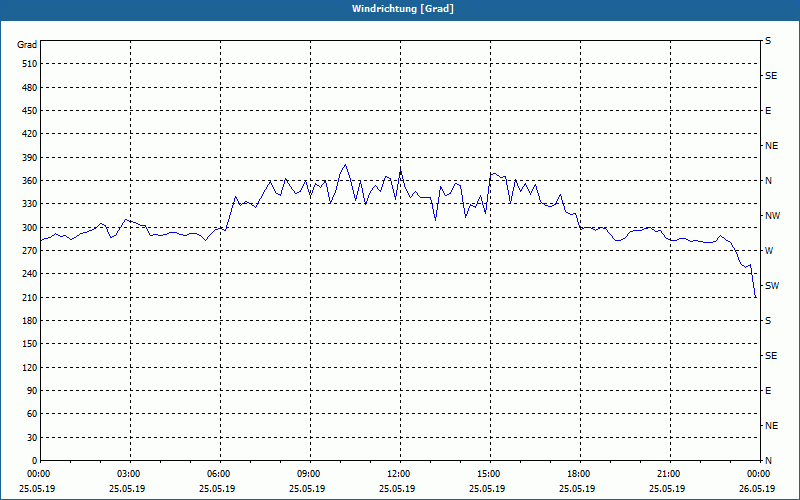The height and width of the screenshot is (500, 800).
Task: Click the 510 value on the degree axis
Action: click(x=30, y=64)
